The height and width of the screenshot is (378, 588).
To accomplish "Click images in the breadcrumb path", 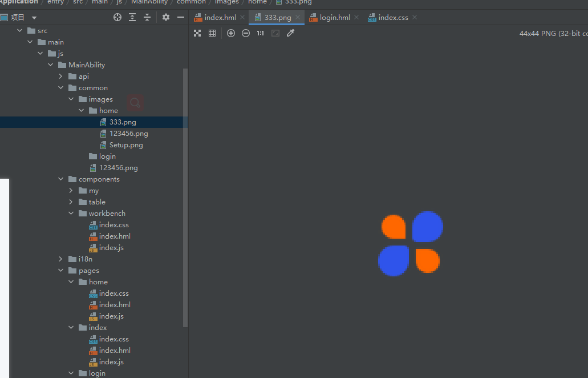I will pos(227,2).
